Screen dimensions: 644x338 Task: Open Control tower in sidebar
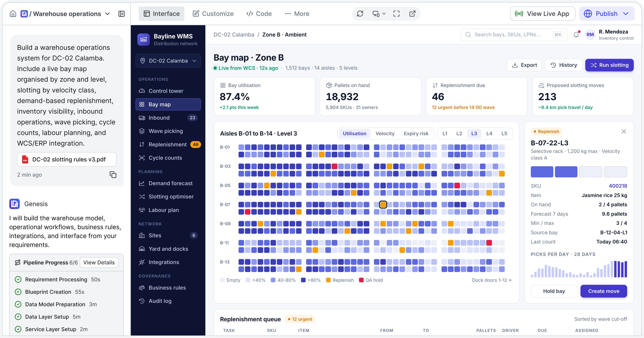[168, 91]
